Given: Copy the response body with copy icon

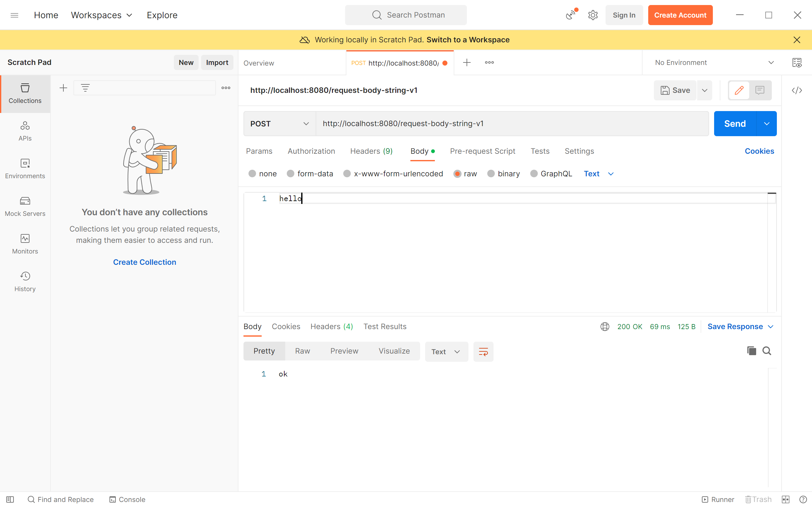Looking at the screenshot, I should coord(751,351).
